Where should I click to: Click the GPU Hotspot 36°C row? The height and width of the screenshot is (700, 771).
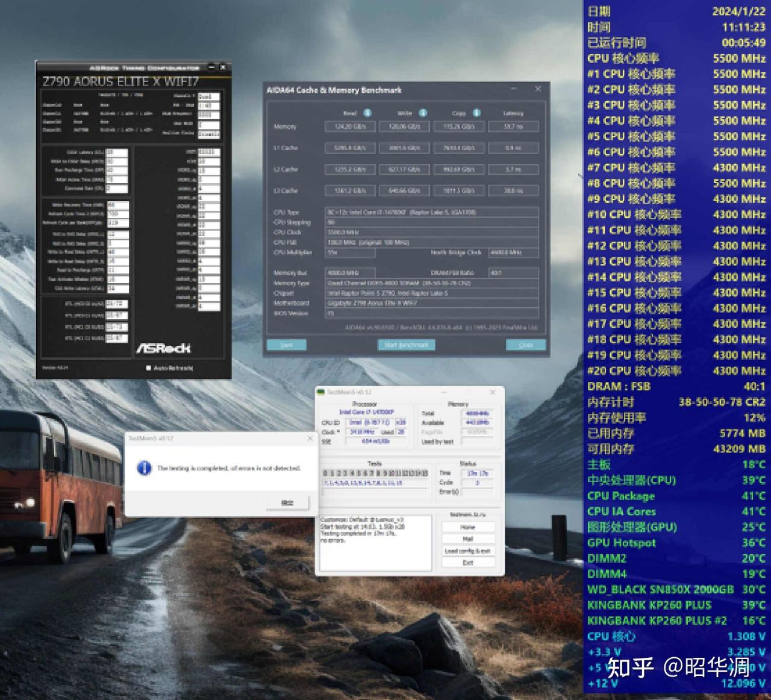click(676, 543)
